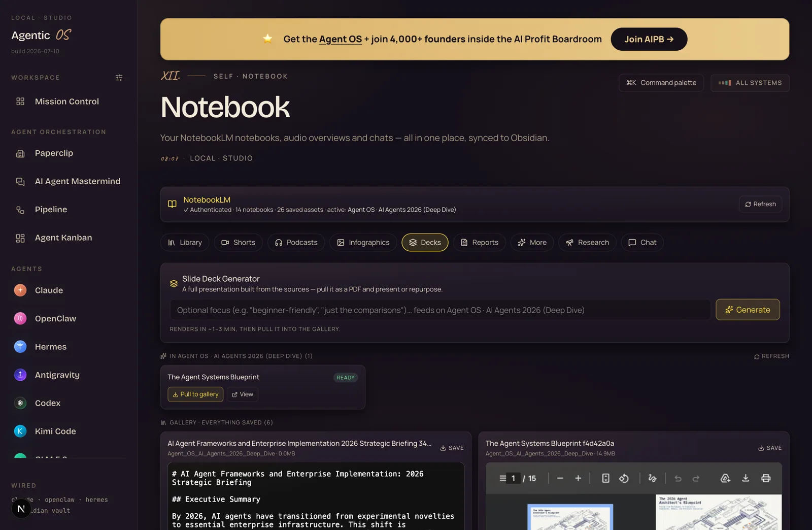
Task: View The Agent Systems Blueprint deck
Action: (x=243, y=394)
